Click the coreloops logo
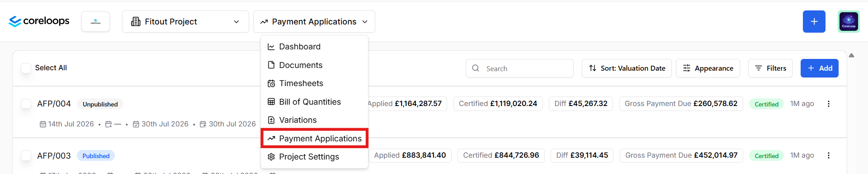868x174 pixels. [x=39, y=21]
